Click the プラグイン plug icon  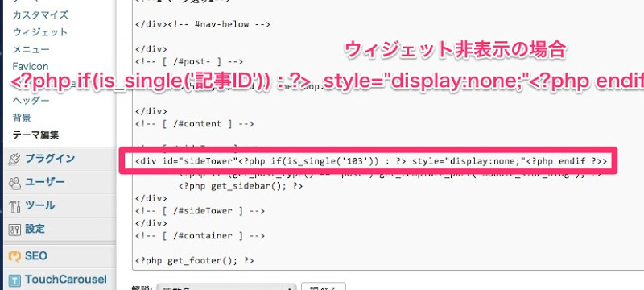[14, 159]
